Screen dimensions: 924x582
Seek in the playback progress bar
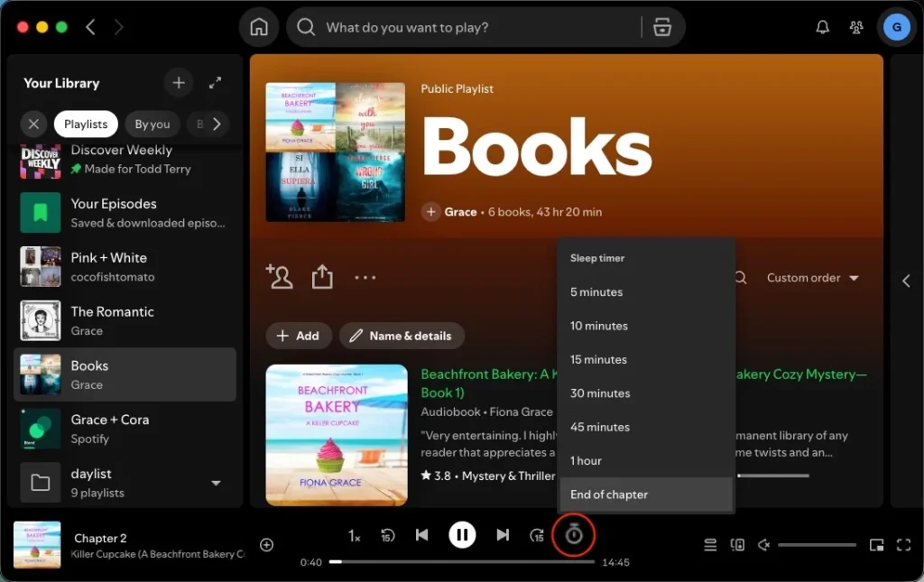(x=462, y=562)
